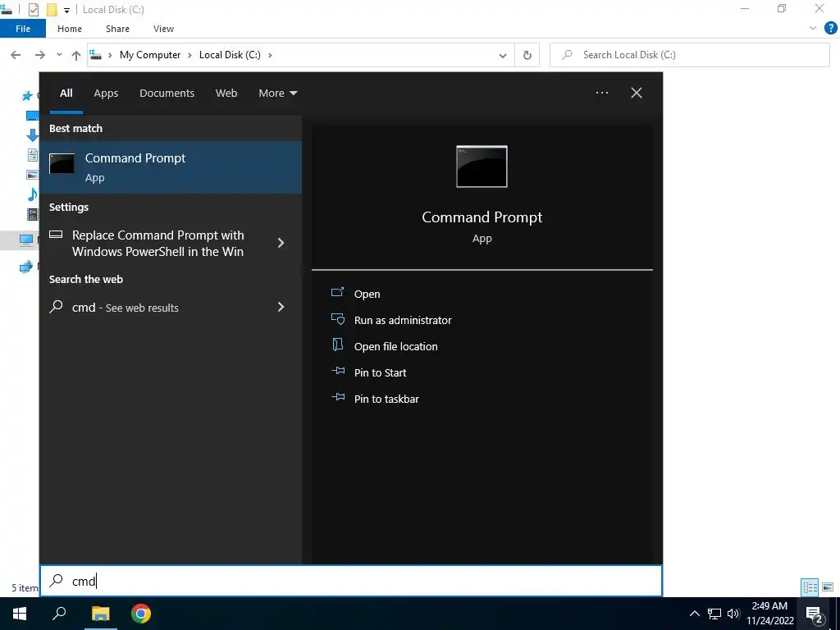Select the Network icon in Explorer sidebar

25,267
